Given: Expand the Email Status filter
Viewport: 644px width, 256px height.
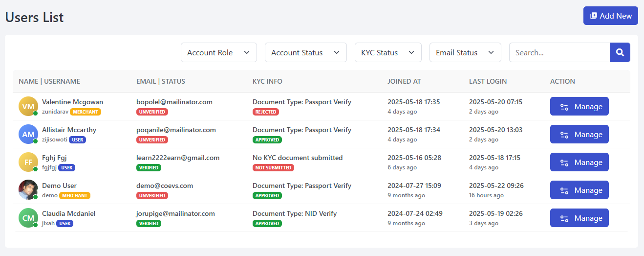Looking at the screenshot, I should click(465, 52).
